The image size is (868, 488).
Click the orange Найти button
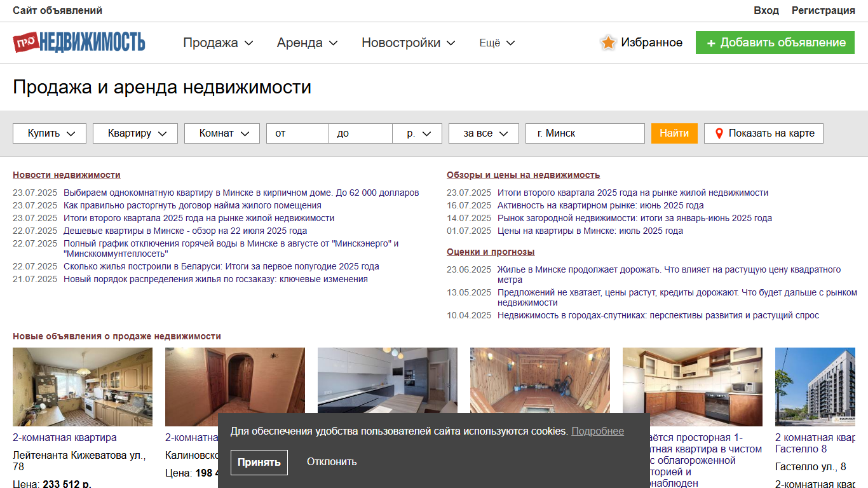point(674,133)
